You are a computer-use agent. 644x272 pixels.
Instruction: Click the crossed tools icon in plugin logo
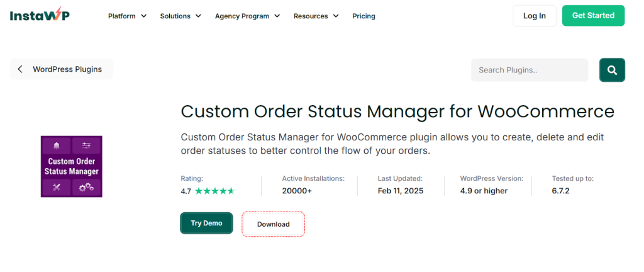click(57, 187)
